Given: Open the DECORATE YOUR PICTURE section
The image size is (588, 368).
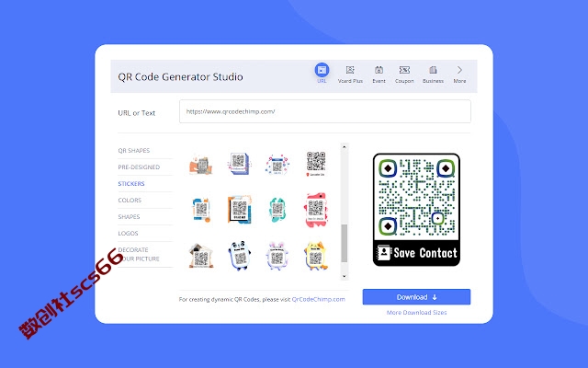Looking at the screenshot, I should click(x=139, y=254).
